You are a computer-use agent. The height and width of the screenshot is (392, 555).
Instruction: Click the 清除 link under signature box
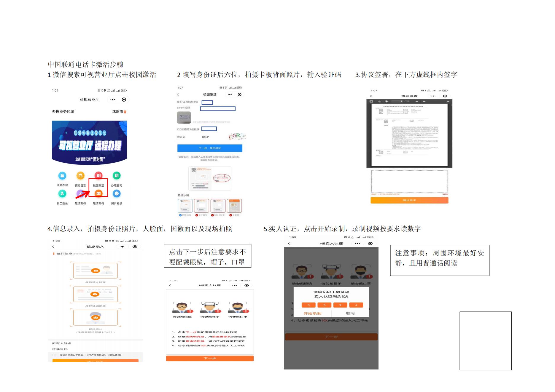pyautogui.click(x=445, y=194)
